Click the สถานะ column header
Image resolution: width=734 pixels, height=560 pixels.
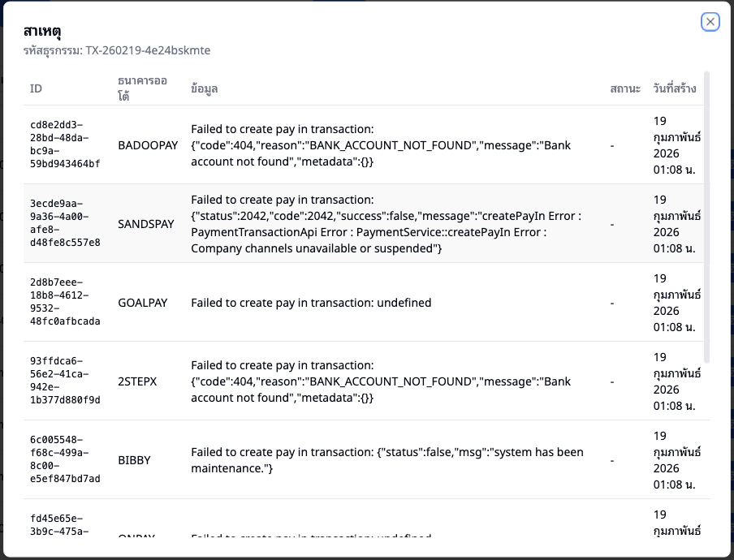click(x=625, y=88)
